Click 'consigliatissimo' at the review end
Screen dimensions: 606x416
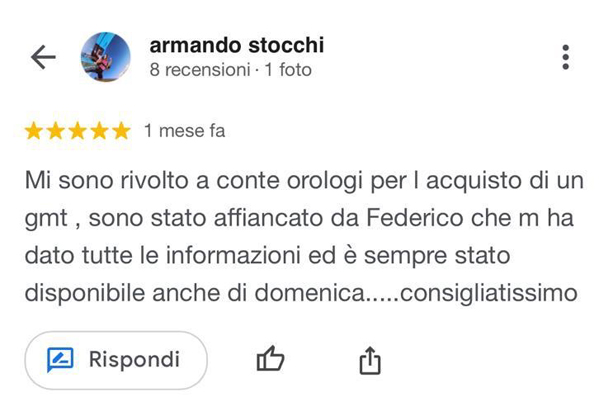click(x=489, y=294)
